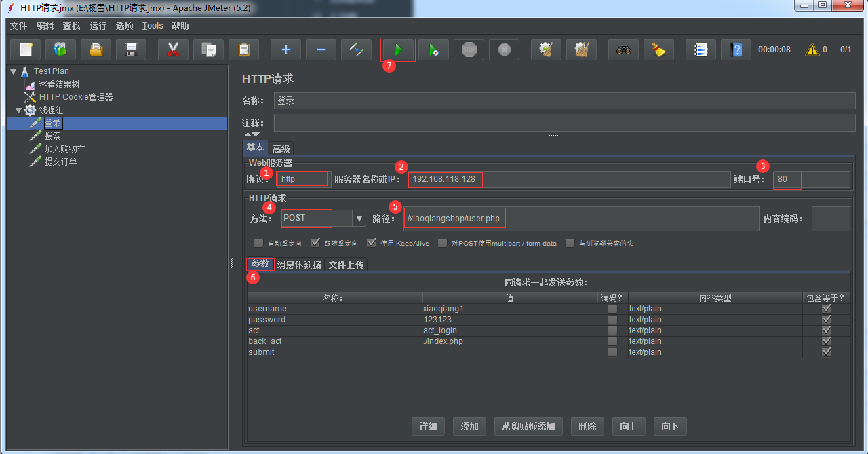Collapse all nodes with the minus icon
The width and height of the screenshot is (868, 454).
tap(321, 50)
